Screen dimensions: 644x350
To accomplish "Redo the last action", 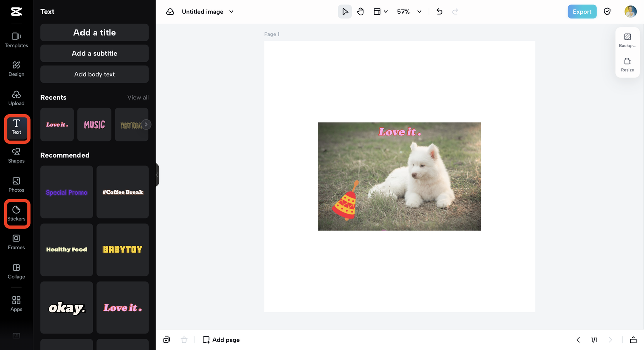I will point(455,12).
